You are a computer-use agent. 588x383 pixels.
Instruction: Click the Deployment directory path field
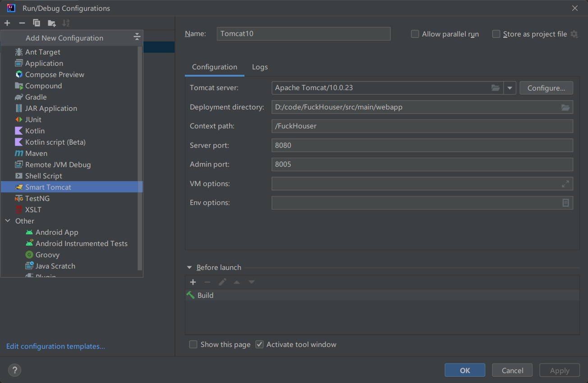(422, 107)
